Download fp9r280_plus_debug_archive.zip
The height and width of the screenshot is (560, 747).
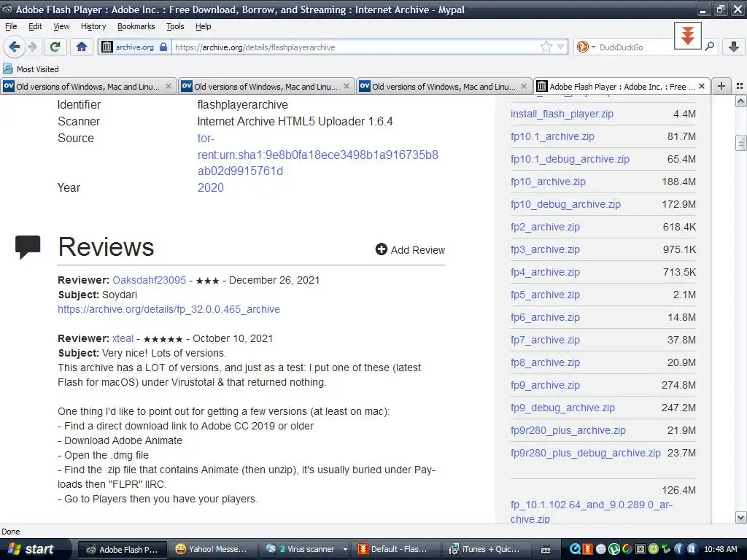[x=586, y=453]
